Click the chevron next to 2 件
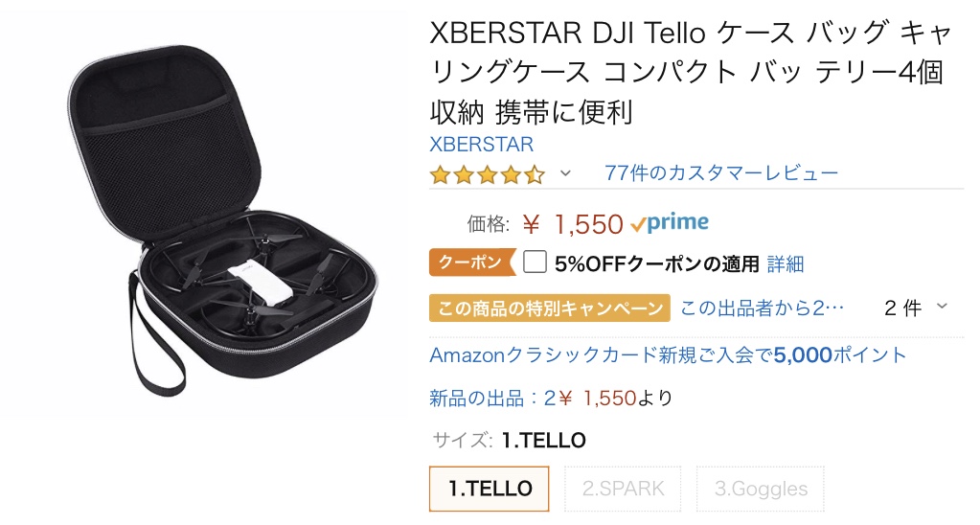 (942, 306)
